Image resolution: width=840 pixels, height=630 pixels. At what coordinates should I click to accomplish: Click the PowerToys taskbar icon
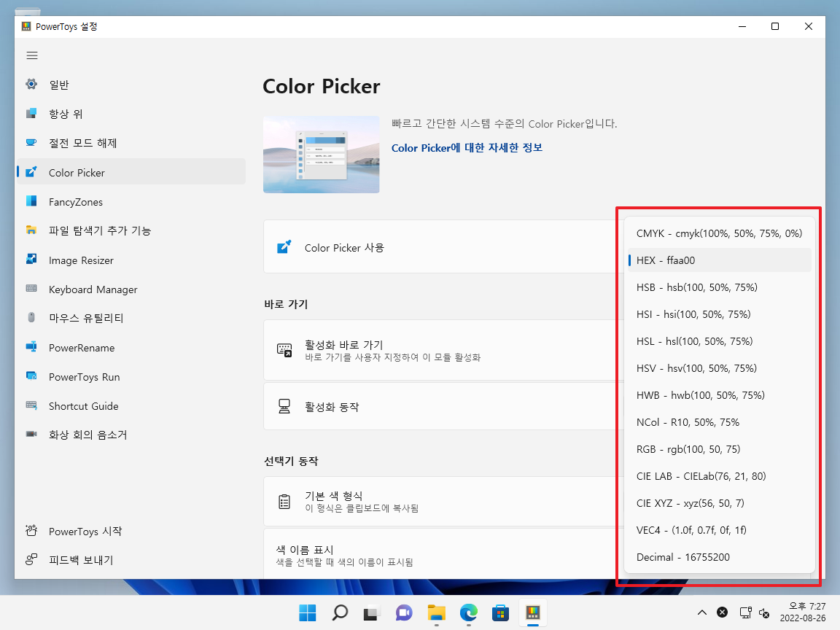coord(532,612)
